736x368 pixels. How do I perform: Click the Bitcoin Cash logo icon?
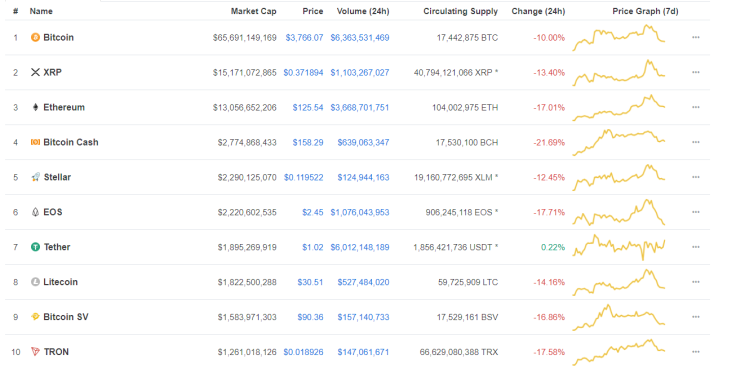[35, 142]
